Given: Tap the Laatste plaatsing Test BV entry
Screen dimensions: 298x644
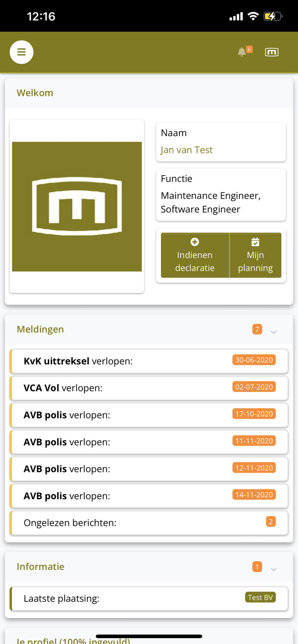Looking at the screenshot, I should 149,598.
